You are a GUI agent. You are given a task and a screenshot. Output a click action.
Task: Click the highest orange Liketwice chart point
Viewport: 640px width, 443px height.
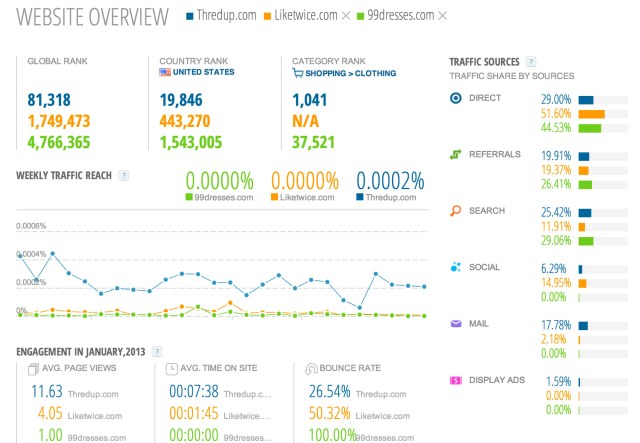[x=230, y=303]
